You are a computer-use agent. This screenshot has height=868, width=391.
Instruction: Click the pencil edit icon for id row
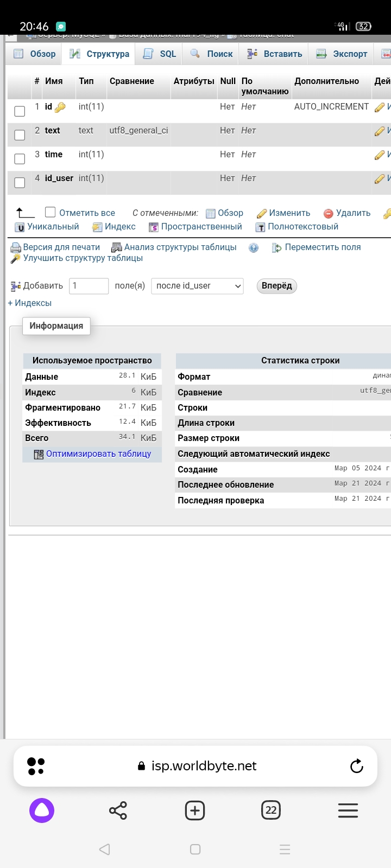[380, 107]
